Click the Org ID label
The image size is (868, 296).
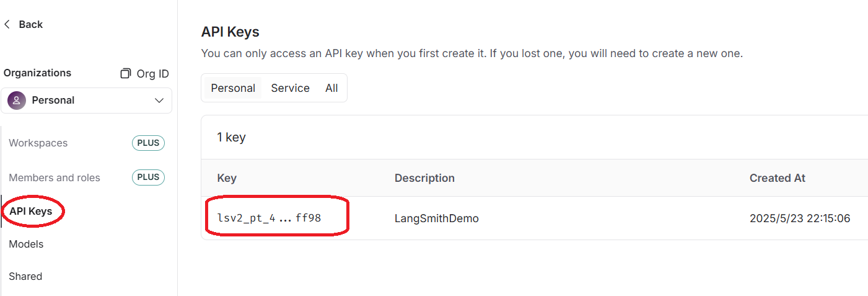pos(153,73)
